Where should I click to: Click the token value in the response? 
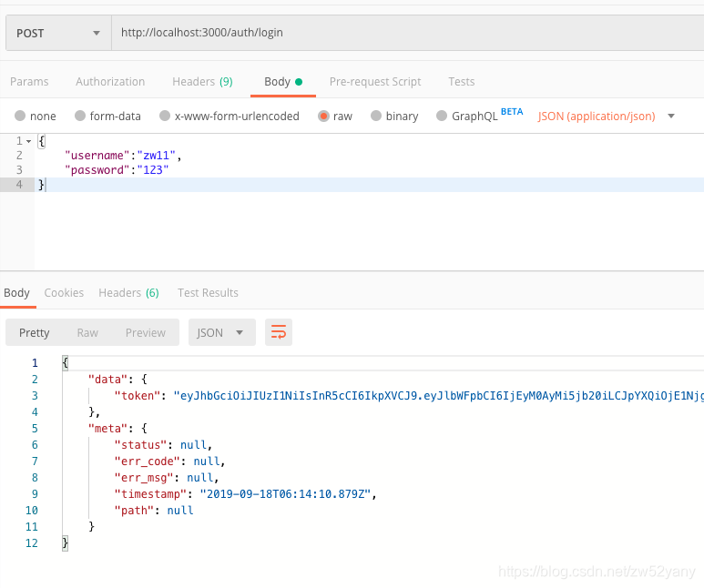pos(439,396)
